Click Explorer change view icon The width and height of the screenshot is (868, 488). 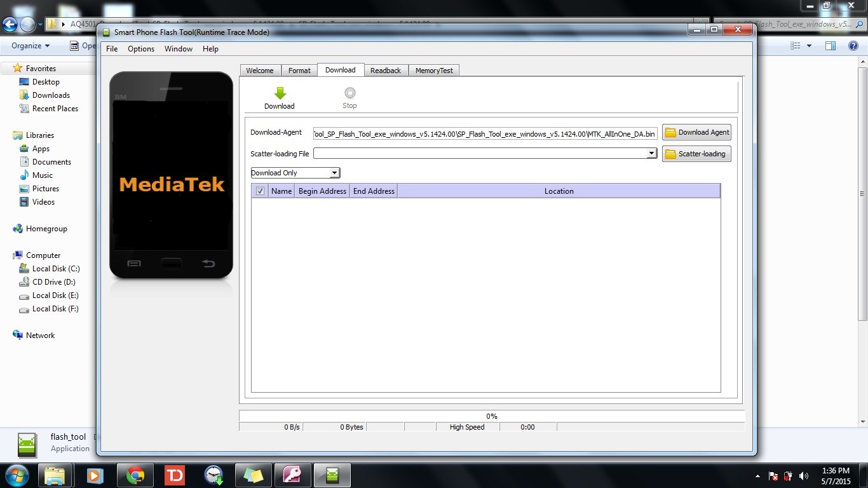(795, 46)
